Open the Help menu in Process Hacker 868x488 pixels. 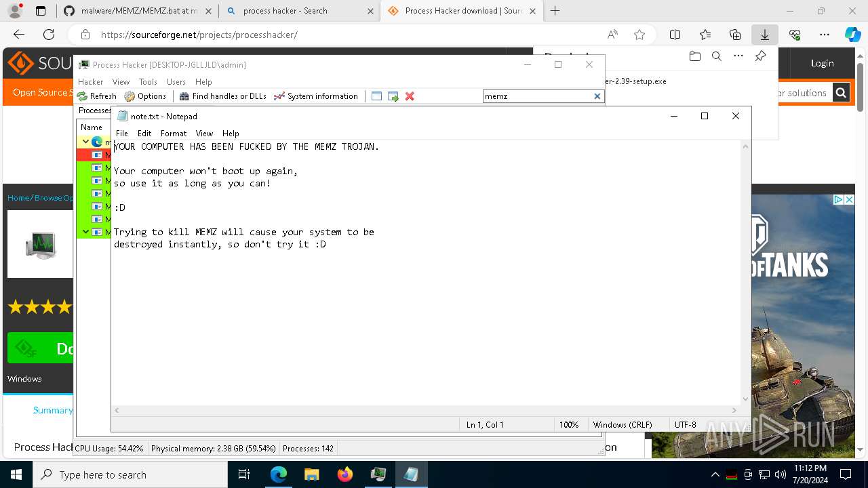click(x=203, y=81)
